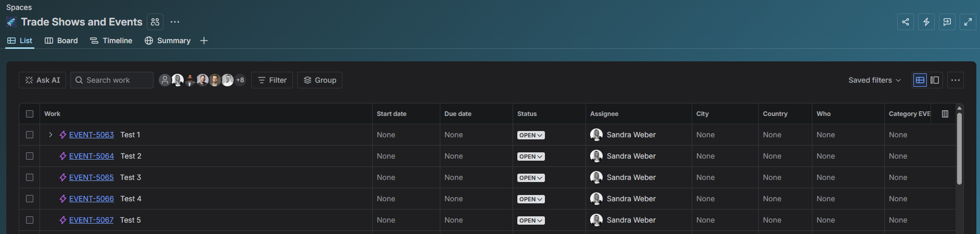Screen dimensions: 980x234
Task: Open the team members icon beside the title
Action: (155, 22)
